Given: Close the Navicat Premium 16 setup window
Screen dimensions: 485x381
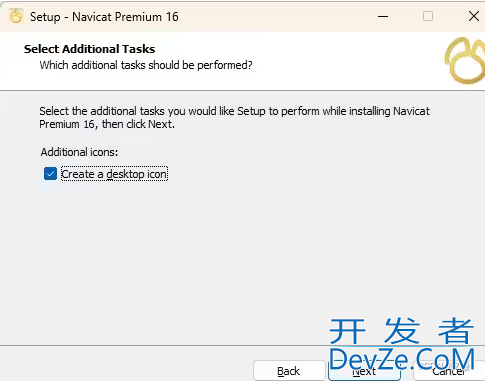Looking at the screenshot, I should coord(474,16).
